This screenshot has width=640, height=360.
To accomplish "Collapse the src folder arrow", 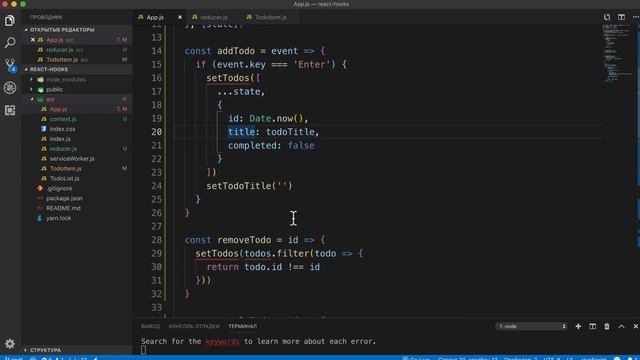I will [x=32, y=99].
